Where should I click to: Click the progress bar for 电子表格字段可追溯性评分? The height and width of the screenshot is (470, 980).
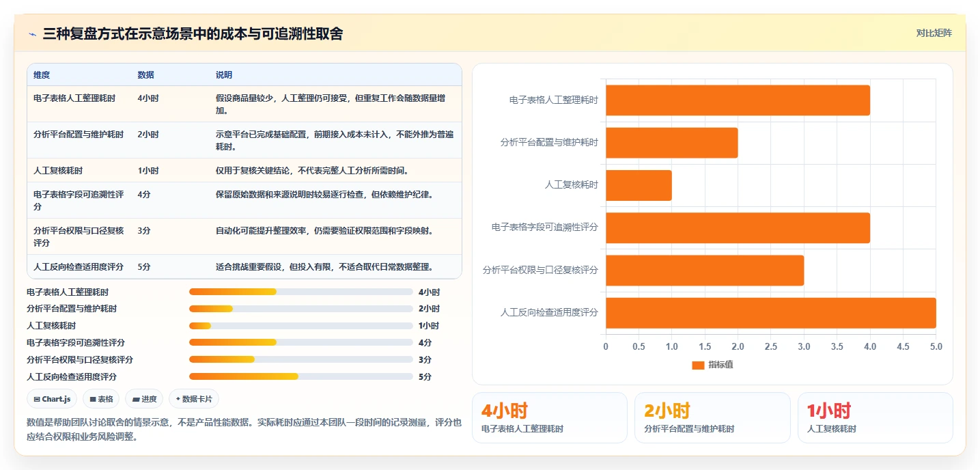coord(301,342)
